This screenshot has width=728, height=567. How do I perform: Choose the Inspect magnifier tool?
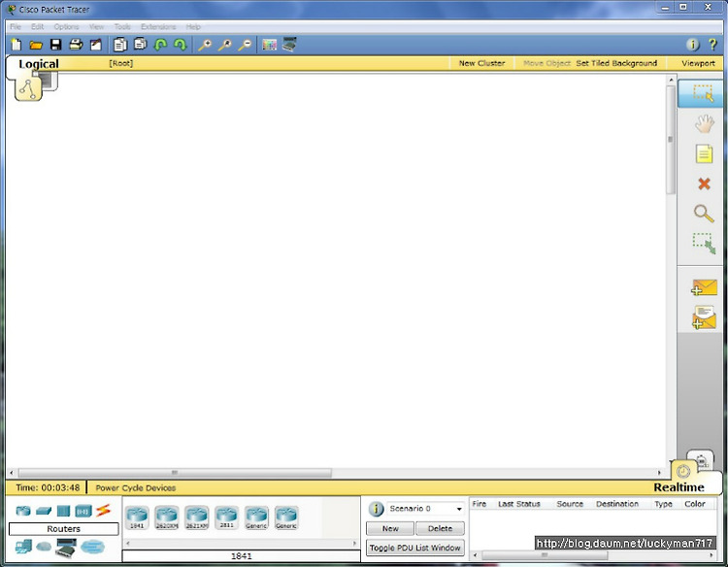coord(704,214)
